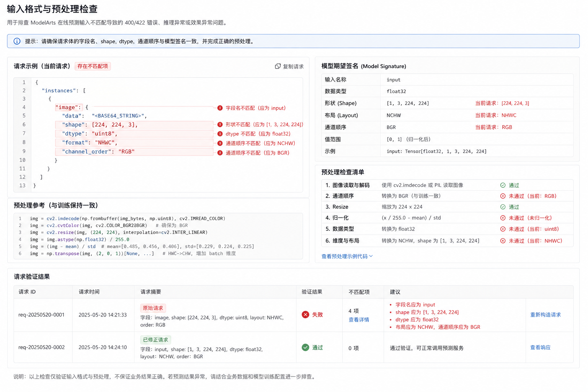Click suggestion 字段名应为 input
This screenshot has height=392, width=588.
pos(415,305)
